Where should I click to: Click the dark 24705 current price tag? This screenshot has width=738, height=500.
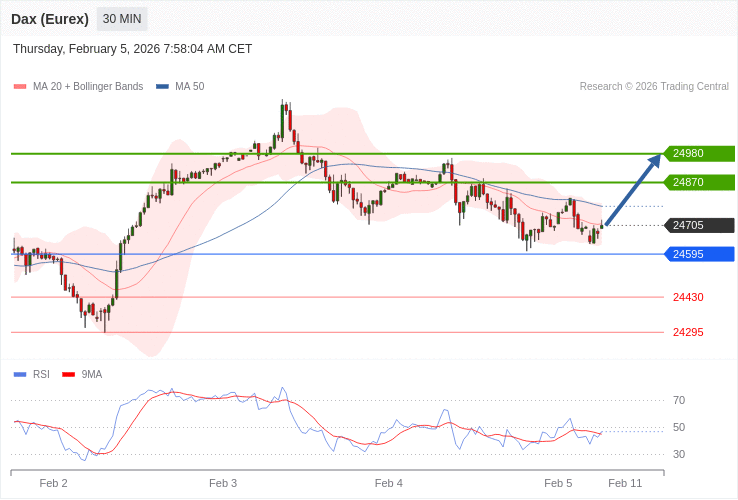(699, 225)
